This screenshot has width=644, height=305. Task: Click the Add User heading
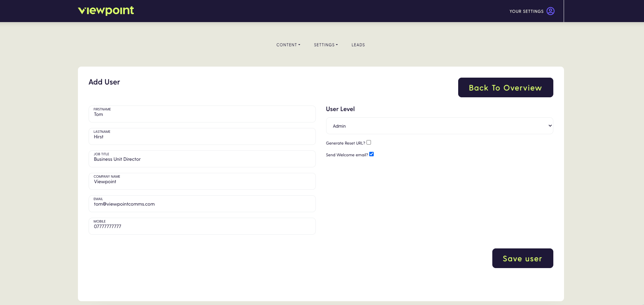click(x=104, y=82)
